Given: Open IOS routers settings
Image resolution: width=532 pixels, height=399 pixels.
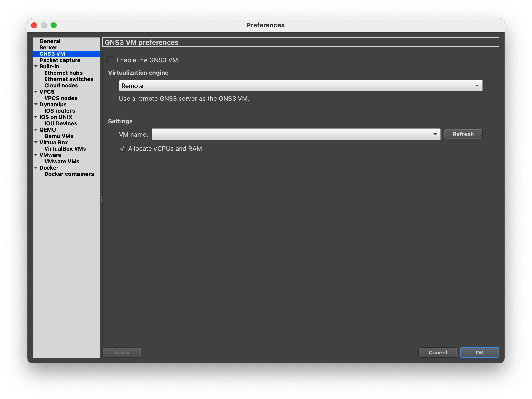Looking at the screenshot, I should point(60,111).
